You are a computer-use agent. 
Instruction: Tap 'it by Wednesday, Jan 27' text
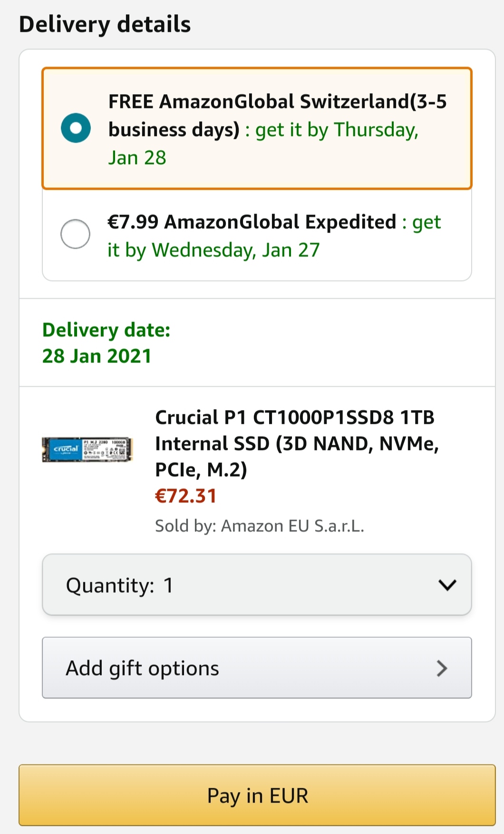(213, 250)
